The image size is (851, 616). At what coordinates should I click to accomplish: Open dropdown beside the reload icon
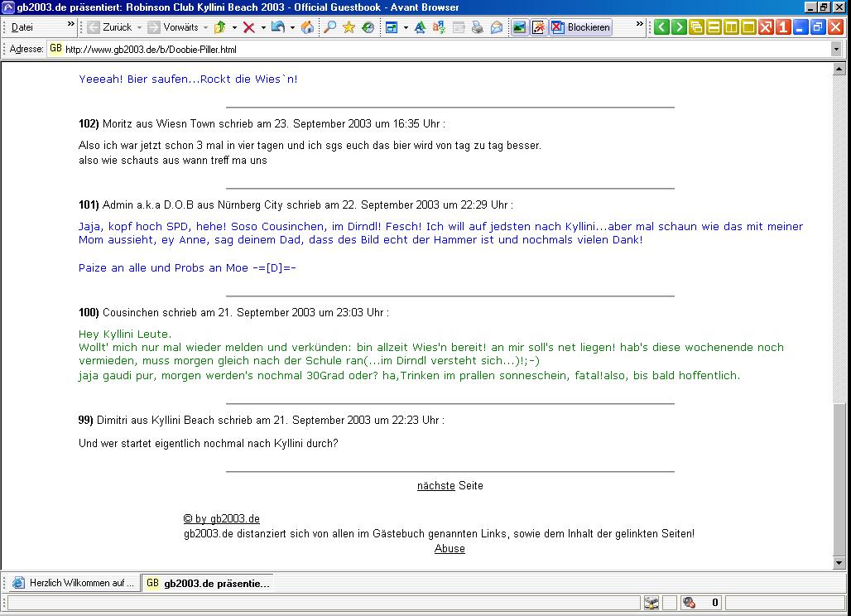292,27
